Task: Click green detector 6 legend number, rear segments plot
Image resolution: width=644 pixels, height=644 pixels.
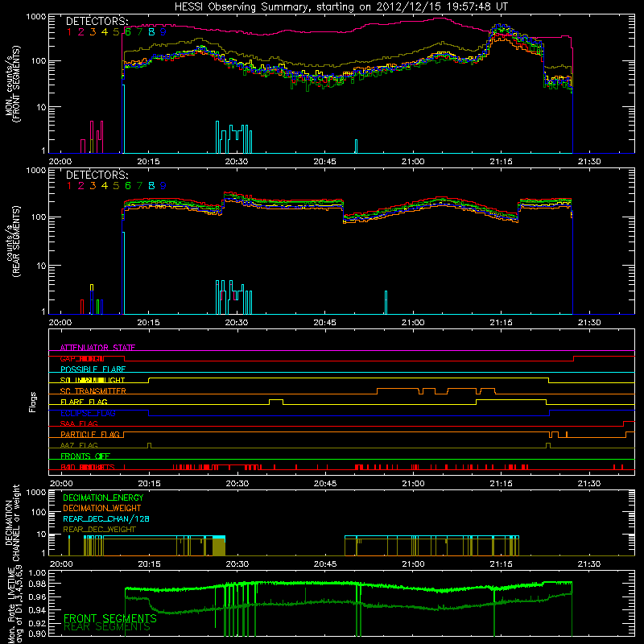Action: pos(128,186)
